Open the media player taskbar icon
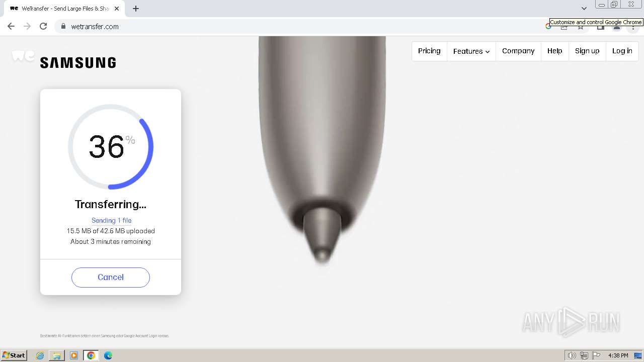Image resolution: width=644 pixels, height=362 pixels. coord(74,355)
